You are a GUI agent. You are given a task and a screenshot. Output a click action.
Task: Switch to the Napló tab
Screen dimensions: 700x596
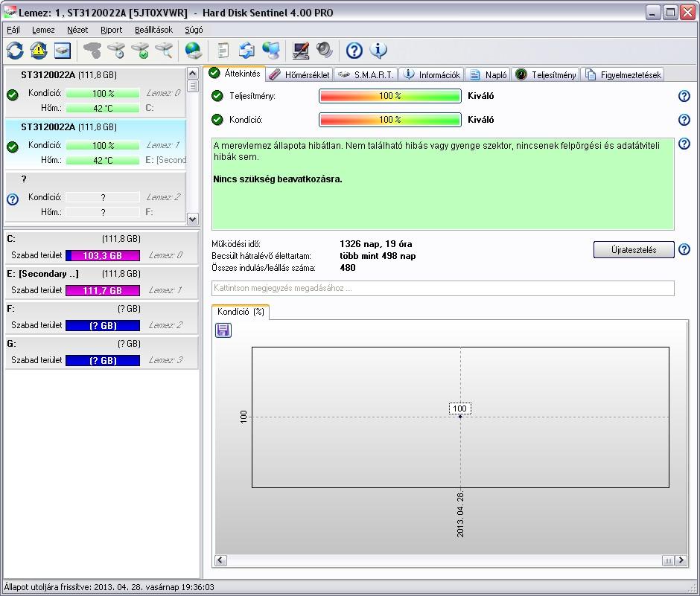(x=488, y=75)
